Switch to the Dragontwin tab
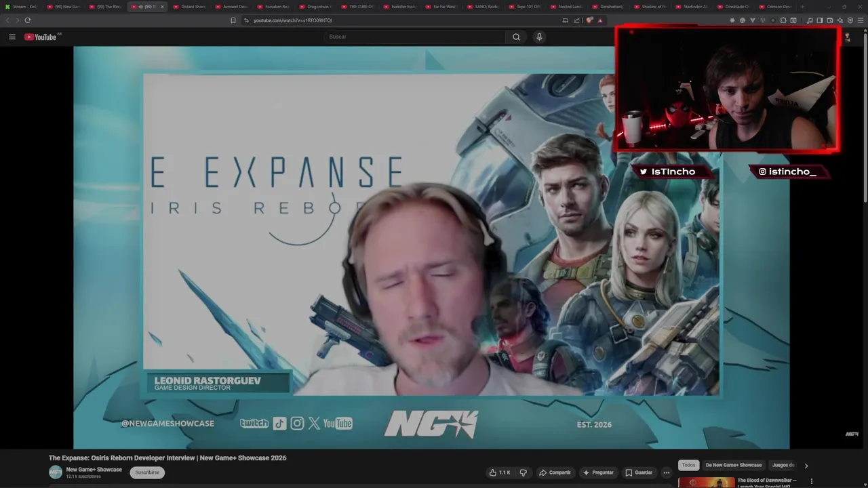The width and height of the screenshot is (868, 488). (316, 7)
